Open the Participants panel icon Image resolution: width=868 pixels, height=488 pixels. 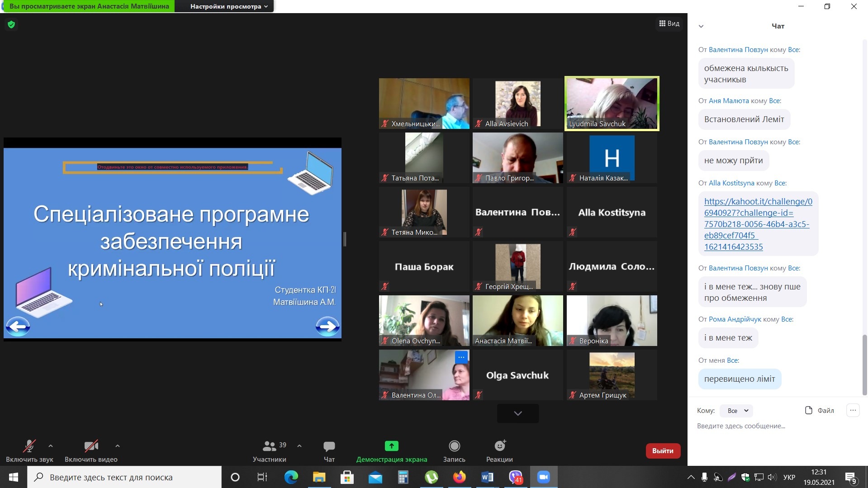(270, 446)
